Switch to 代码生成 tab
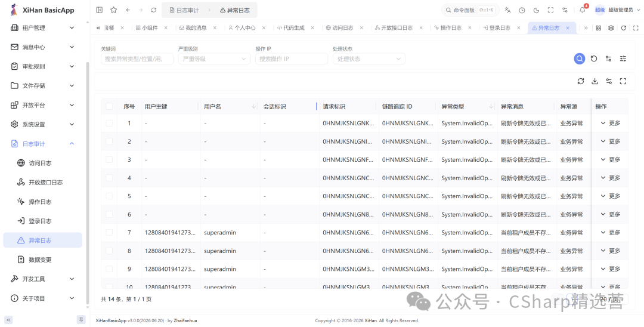 (x=291, y=28)
